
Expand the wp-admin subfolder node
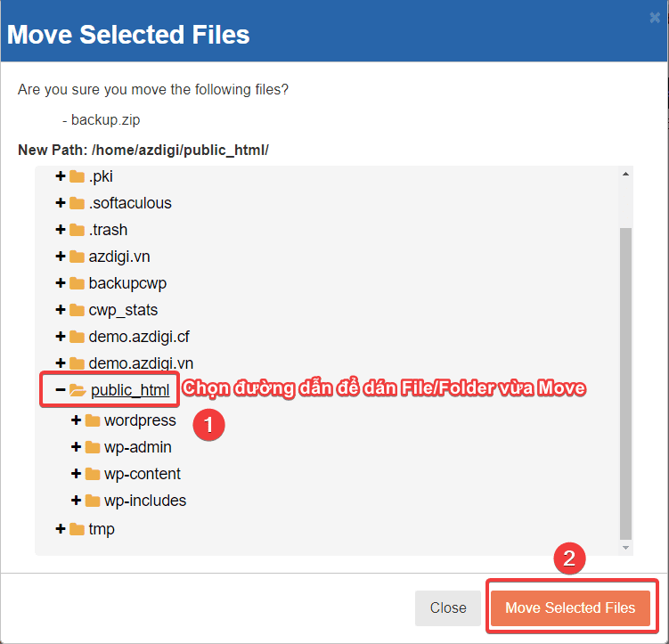[x=76, y=447]
